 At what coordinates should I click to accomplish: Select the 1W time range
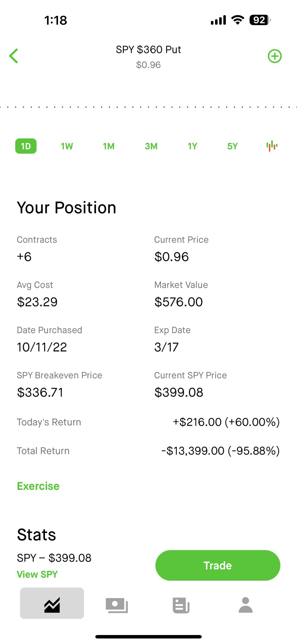[x=67, y=146]
